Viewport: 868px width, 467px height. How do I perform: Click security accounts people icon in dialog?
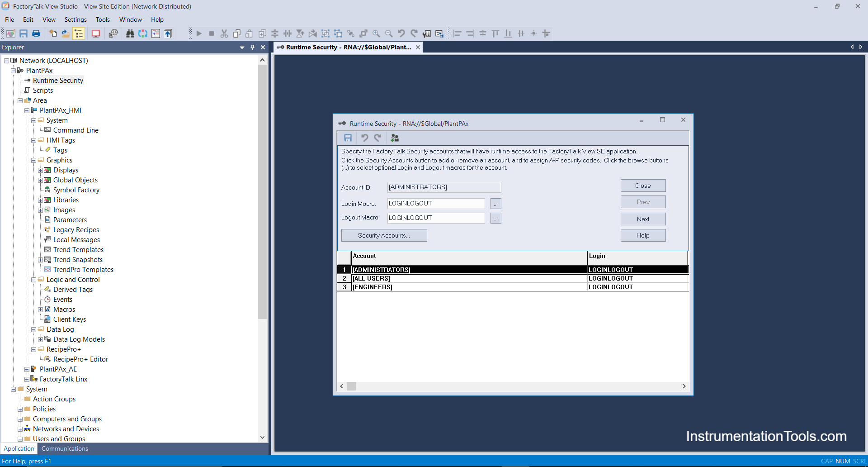[395, 138]
